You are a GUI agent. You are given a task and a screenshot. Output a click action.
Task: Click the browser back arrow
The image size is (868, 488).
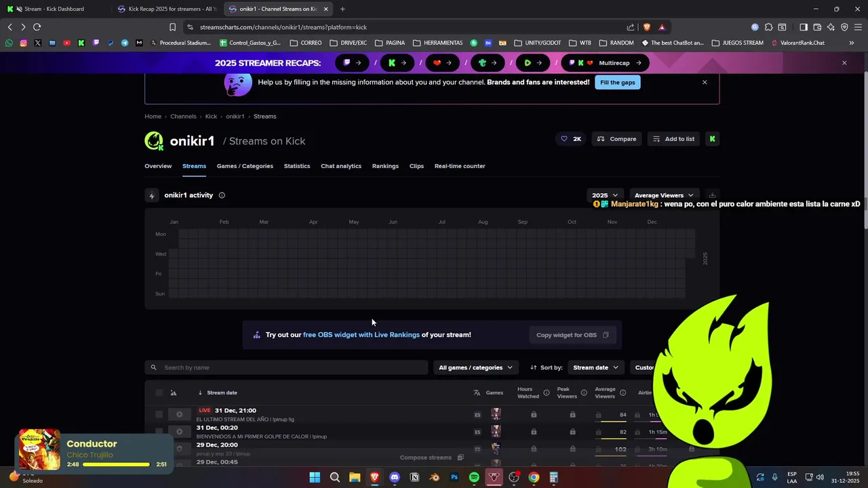pyautogui.click(x=9, y=27)
